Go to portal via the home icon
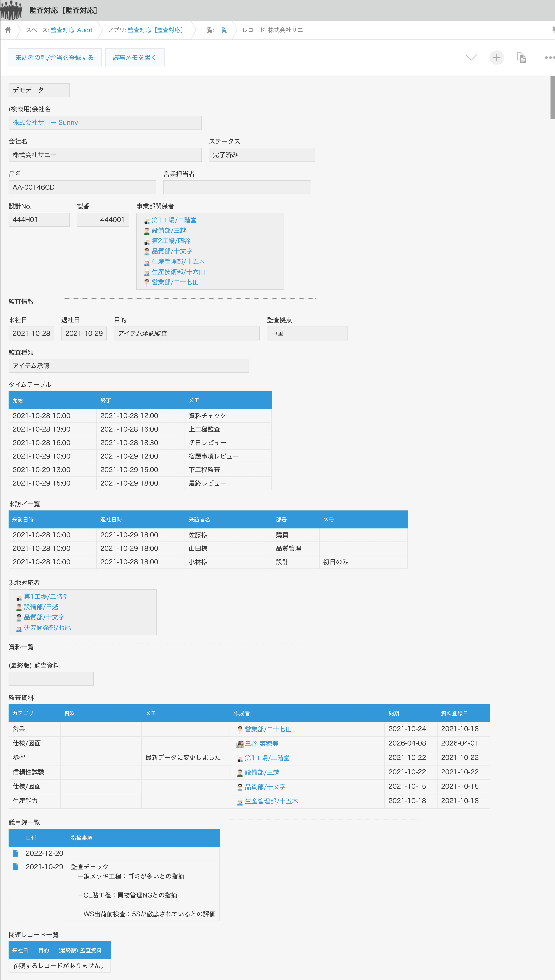The width and height of the screenshot is (555, 980). (8, 30)
